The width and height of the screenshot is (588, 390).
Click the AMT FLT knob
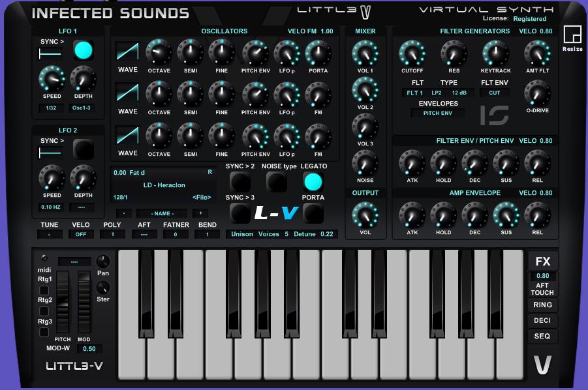[537, 53]
